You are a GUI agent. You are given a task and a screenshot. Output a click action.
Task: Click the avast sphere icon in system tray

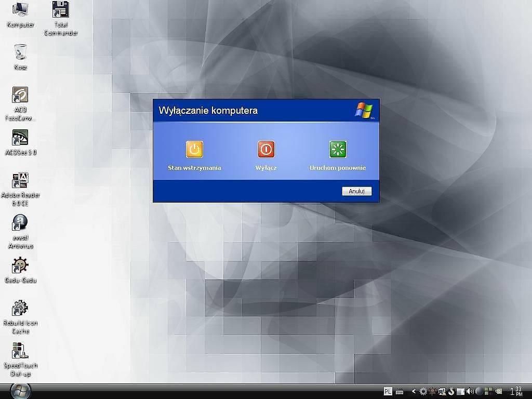click(479, 391)
